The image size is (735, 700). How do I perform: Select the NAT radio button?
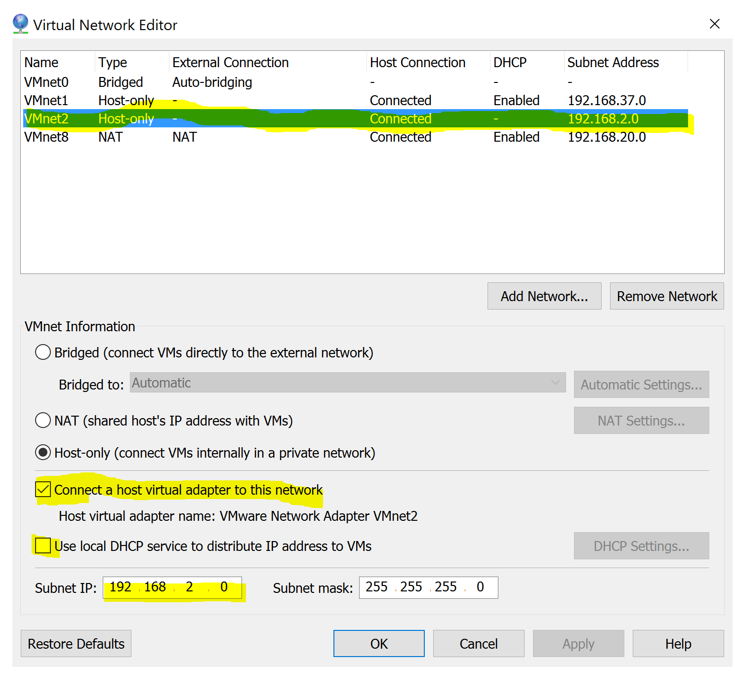pos(42,420)
